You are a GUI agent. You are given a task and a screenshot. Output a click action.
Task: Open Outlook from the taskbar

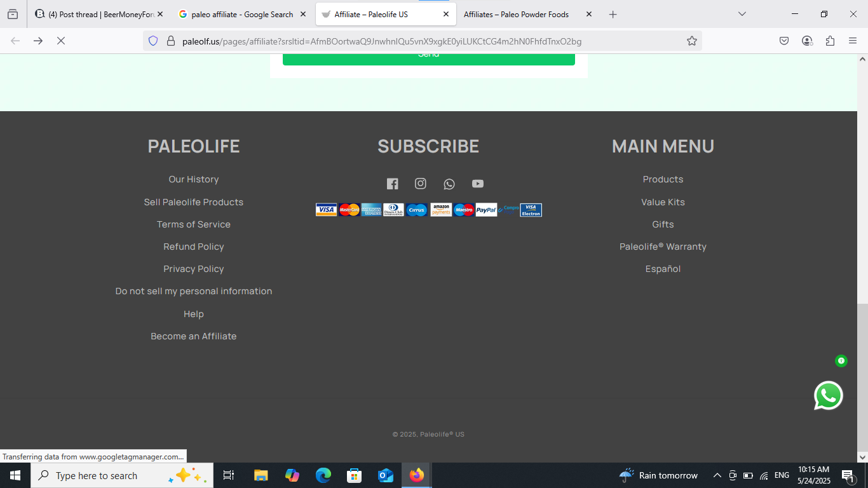tap(386, 475)
